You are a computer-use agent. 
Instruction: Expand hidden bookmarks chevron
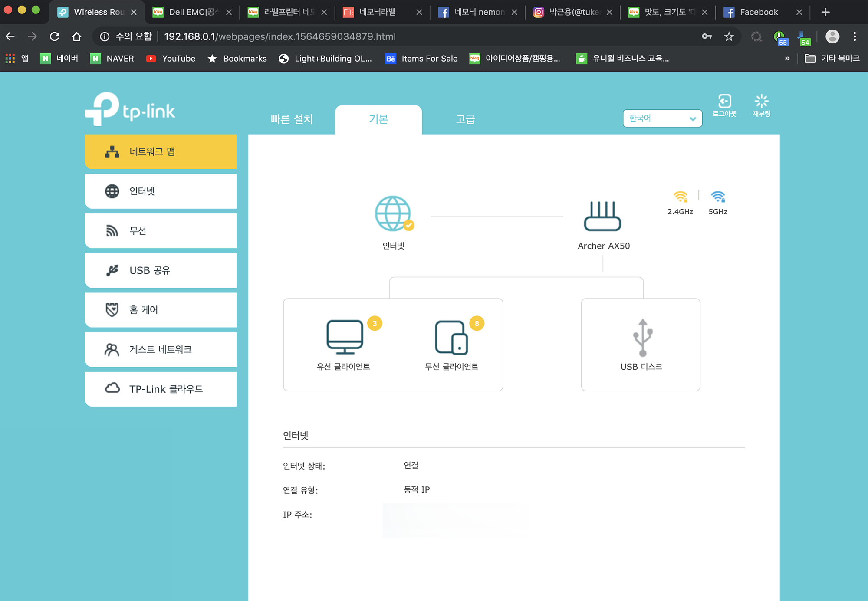click(787, 59)
